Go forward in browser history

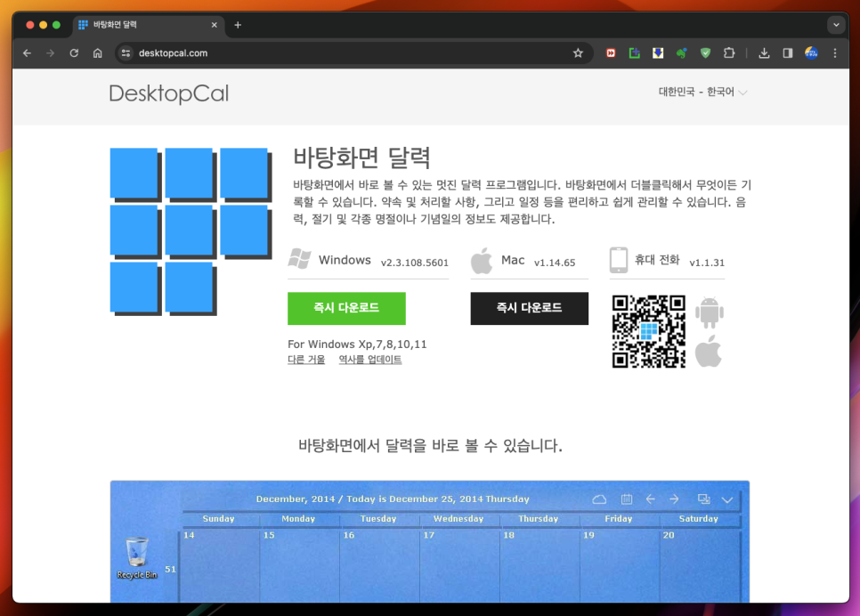[x=51, y=53]
